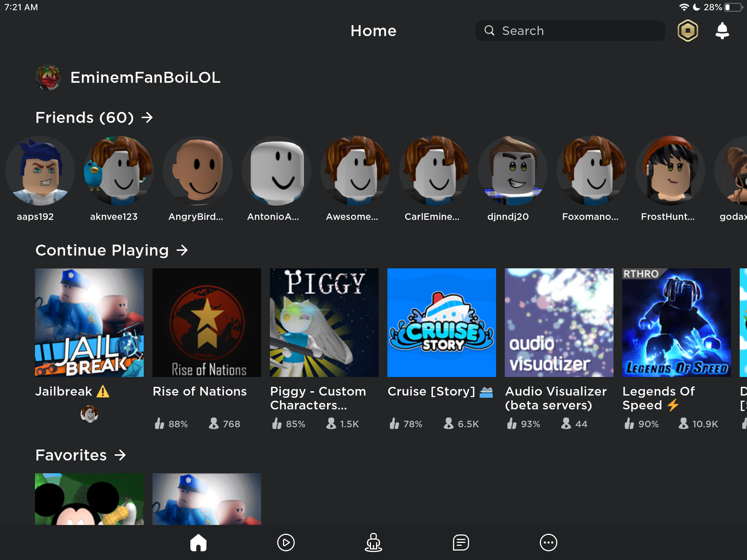The image size is (747, 560).
Task: Click the Jailbreak game thumbnail
Action: point(89,322)
